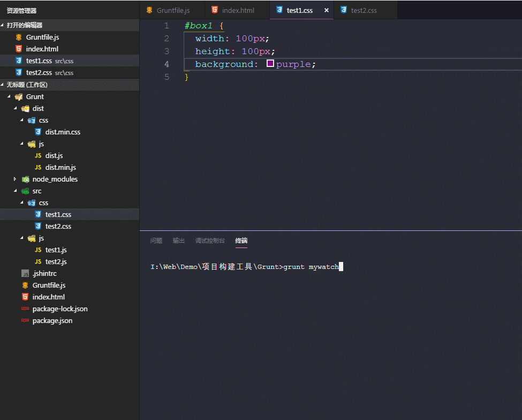Viewport: 522px width, 420px height.
Task: Switch to the test2.css tab
Action: tap(365, 10)
